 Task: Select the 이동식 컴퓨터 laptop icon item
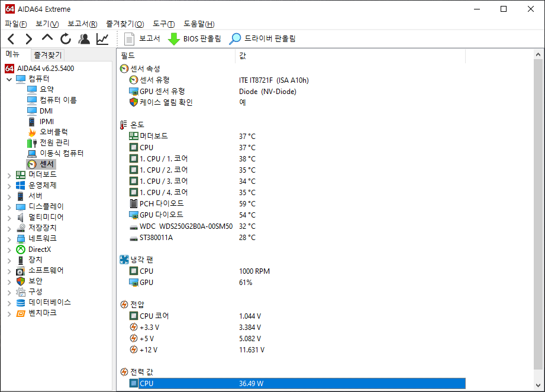[x=32, y=154]
